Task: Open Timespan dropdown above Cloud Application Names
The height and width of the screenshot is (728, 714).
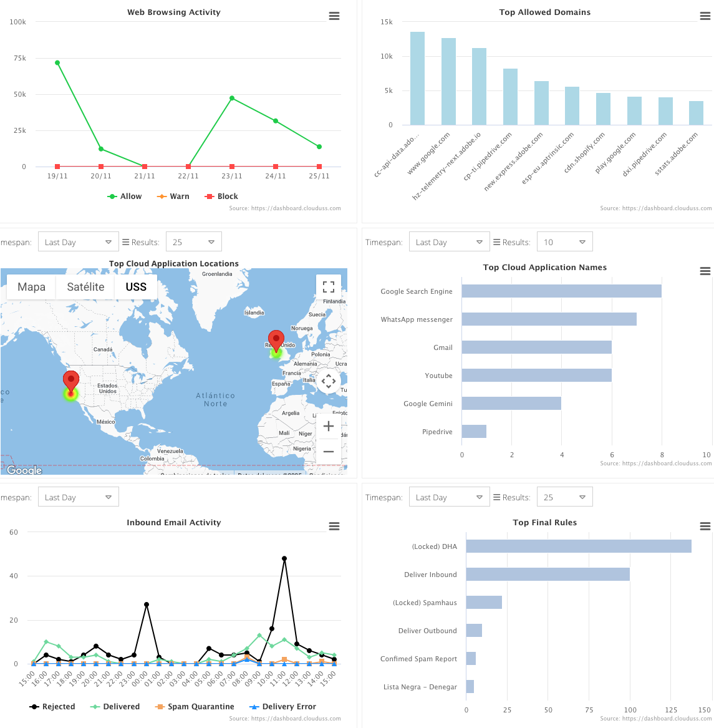Action: pyautogui.click(x=450, y=242)
